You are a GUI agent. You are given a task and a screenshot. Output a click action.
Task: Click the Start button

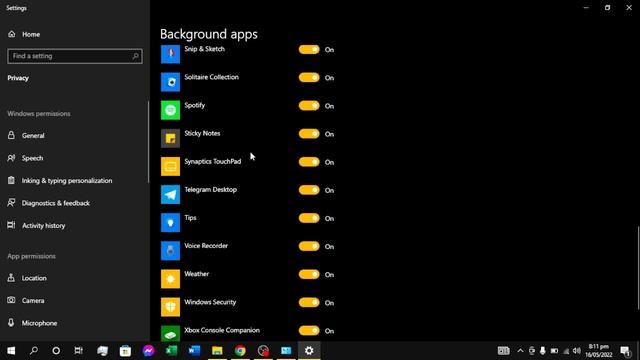11,351
